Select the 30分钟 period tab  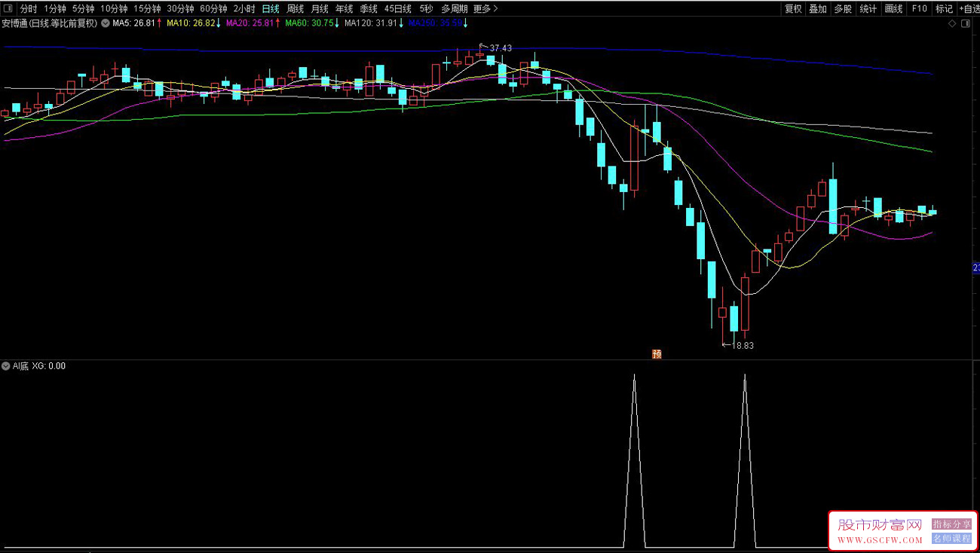click(180, 9)
